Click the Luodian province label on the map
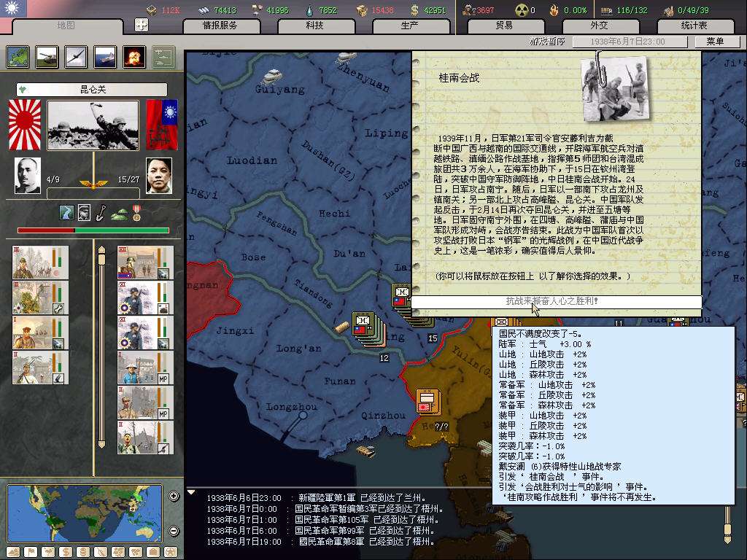This screenshot has height=560, width=747. [252, 160]
